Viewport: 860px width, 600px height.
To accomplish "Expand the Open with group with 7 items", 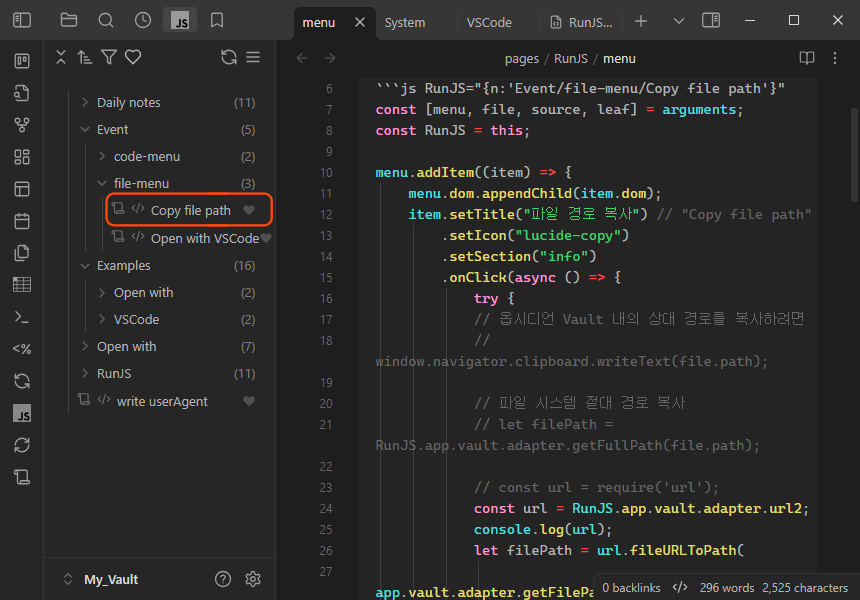I will click(x=85, y=346).
